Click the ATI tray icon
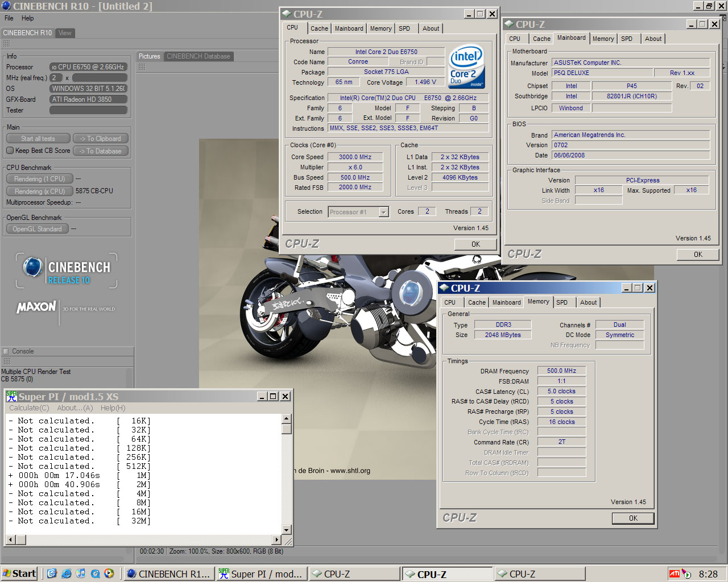 point(674,573)
